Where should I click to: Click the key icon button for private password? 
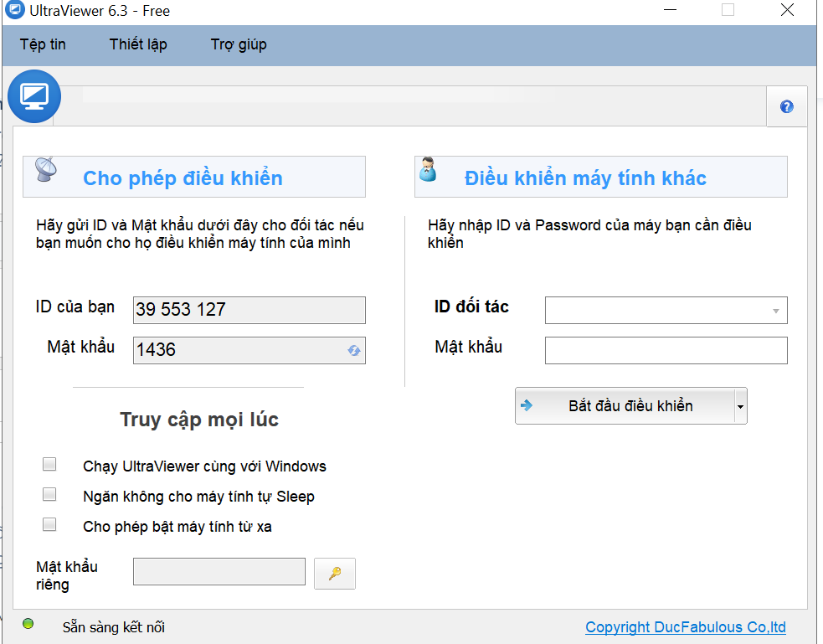tap(335, 573)
